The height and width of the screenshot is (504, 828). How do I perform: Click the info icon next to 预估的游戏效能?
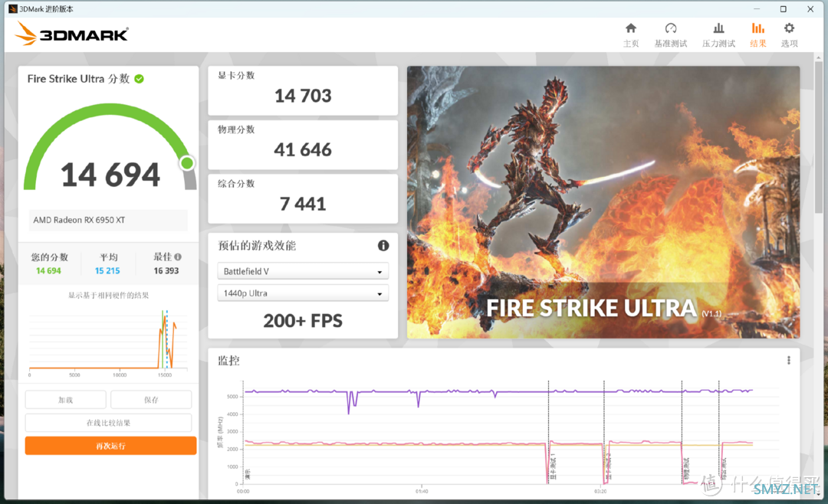(x=383, y=245)
